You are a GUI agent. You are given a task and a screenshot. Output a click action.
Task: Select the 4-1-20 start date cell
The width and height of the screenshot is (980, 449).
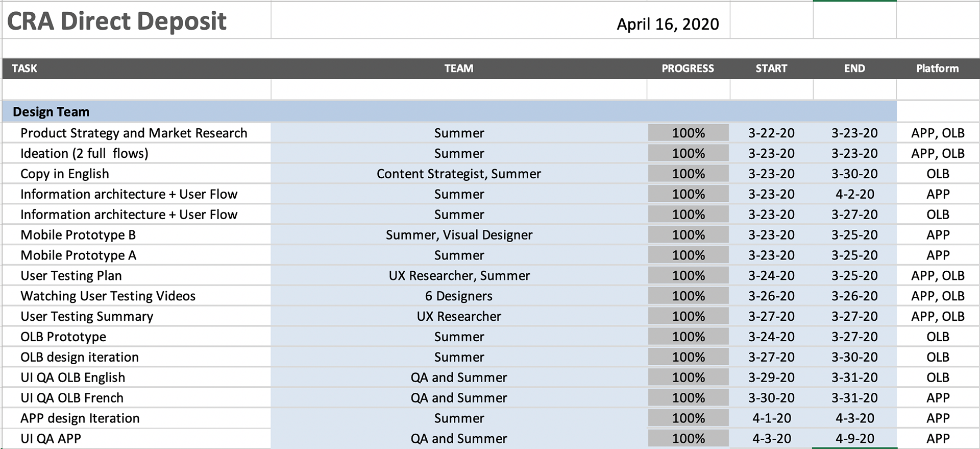pos(771,418)
